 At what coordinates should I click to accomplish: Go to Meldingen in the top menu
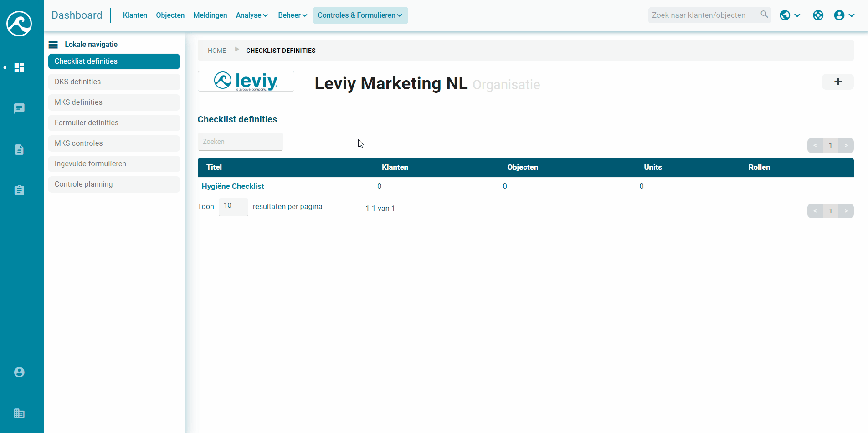click(x=210, y=15)
